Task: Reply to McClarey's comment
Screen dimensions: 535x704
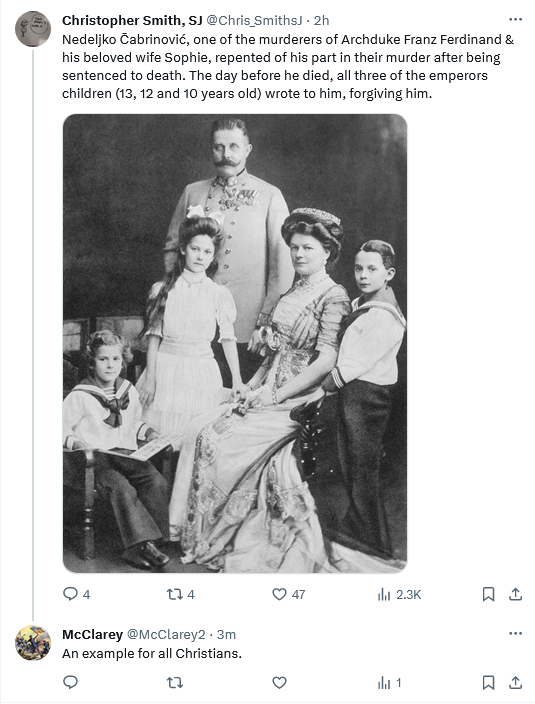Action: point(70,682)
